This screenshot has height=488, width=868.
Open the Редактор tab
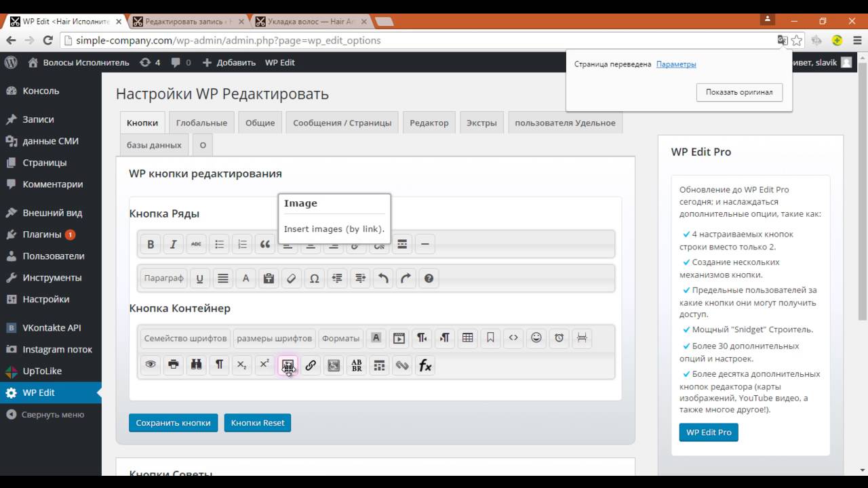[x=429, y=123]
